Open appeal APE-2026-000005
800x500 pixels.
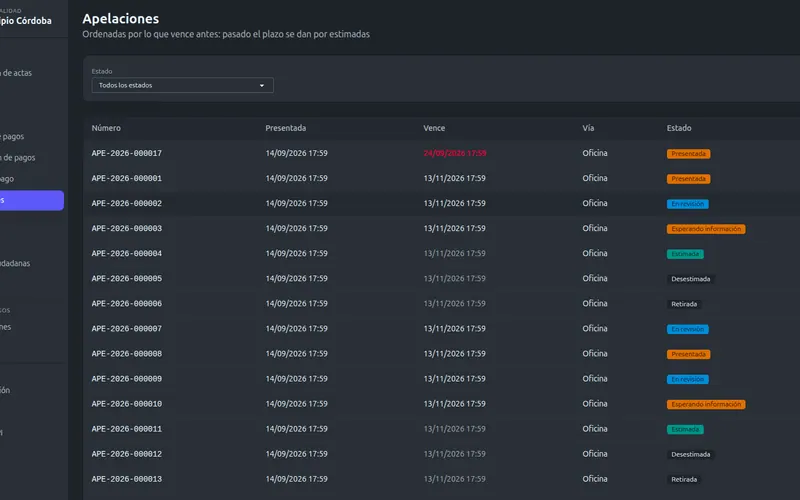[x=127, y=279]
